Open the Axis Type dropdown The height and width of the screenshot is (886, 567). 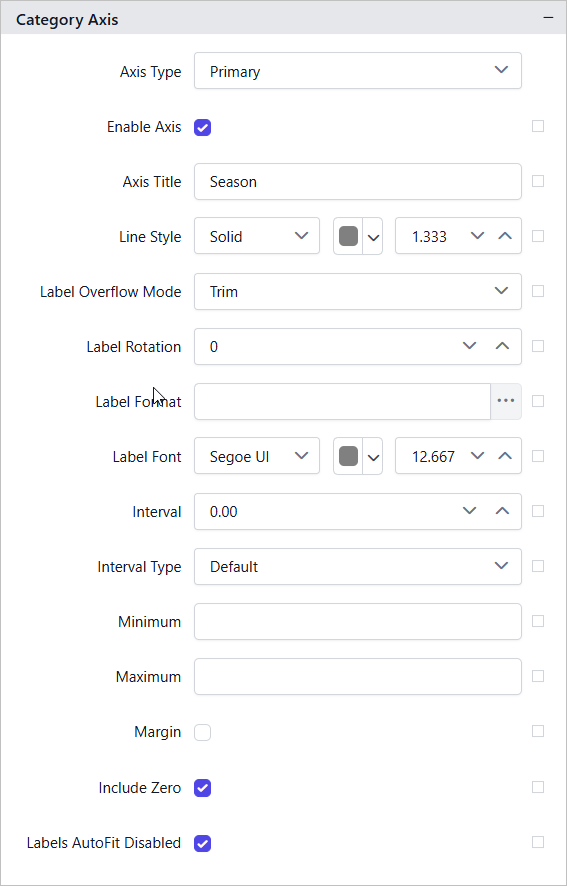coord(357,71)
